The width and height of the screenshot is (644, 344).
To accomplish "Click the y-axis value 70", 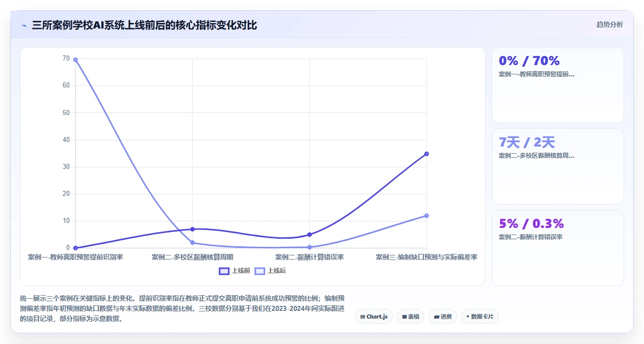I will (x=66, y=59).
